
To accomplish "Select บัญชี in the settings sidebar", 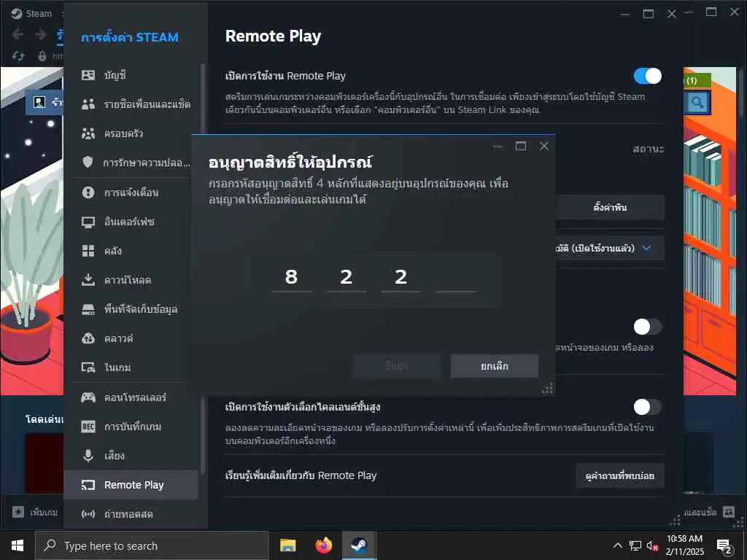I will [131, 75].
